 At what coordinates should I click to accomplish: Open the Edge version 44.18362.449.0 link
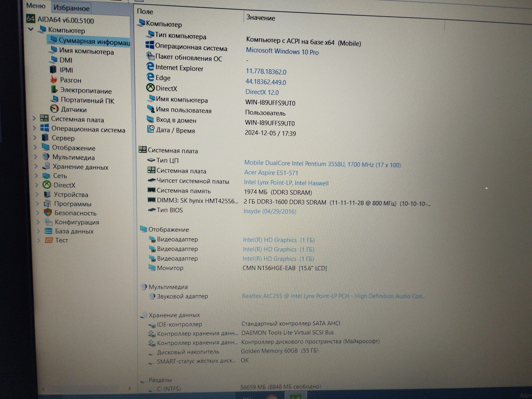tap(266, 82)
